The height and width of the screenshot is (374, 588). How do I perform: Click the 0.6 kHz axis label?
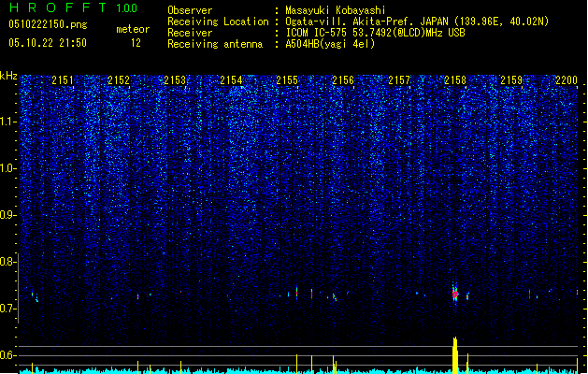(x=8, y=355)
